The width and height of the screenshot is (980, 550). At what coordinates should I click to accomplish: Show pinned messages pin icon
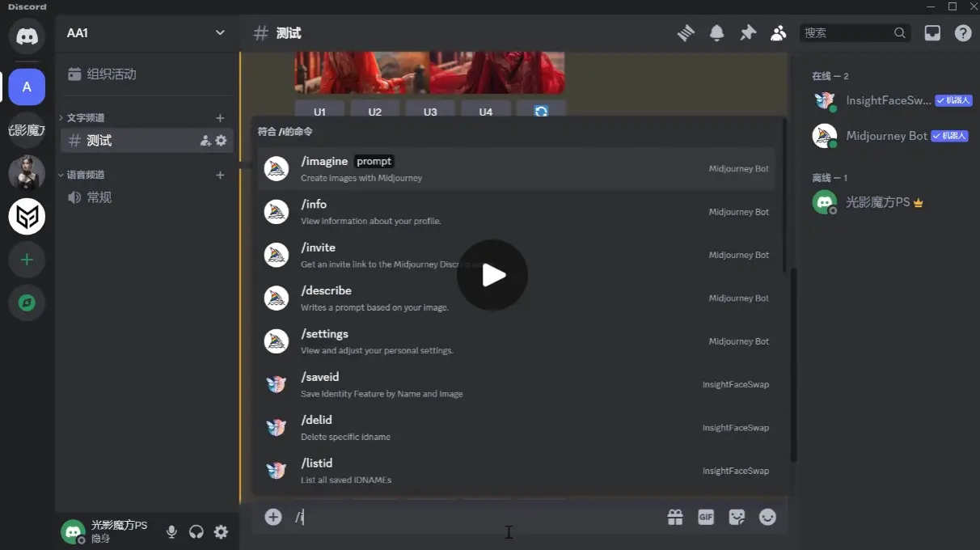click(748, 33)
